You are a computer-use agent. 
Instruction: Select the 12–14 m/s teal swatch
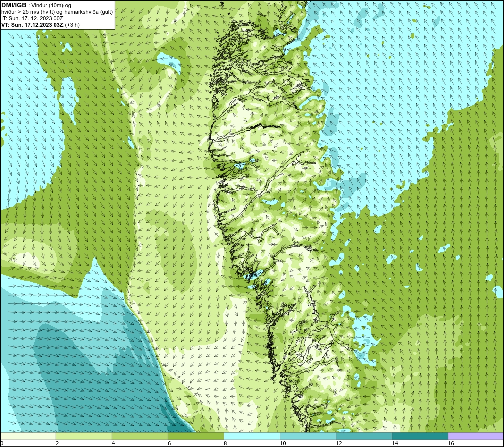click(363, 436)
